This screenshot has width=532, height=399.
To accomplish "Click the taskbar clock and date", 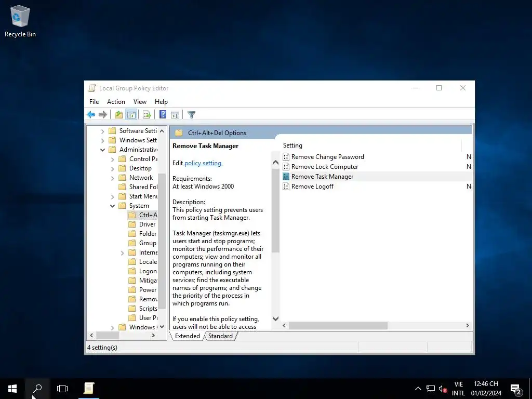I will click(486, 389).
